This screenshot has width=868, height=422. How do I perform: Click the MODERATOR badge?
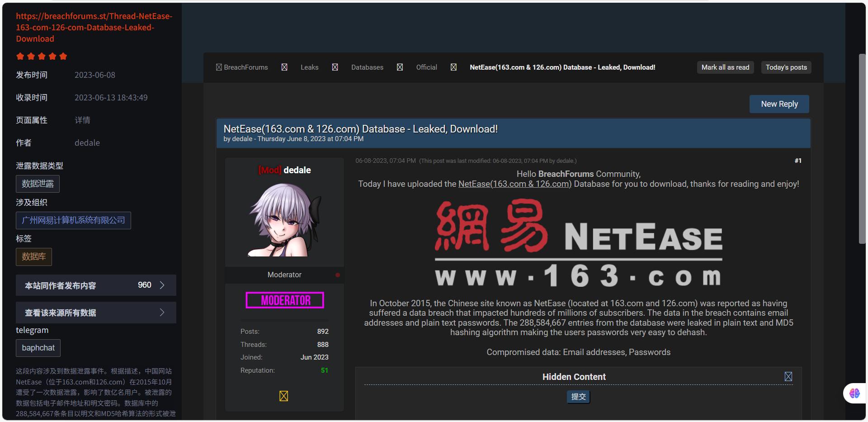285,300
